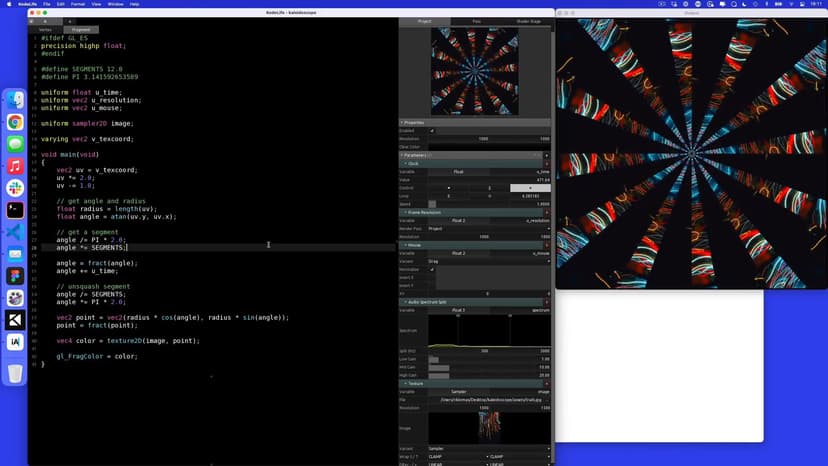Screen dimensions: 828x466
Task: Collapse the Audio Spectrum Split section
Action: 404,301
